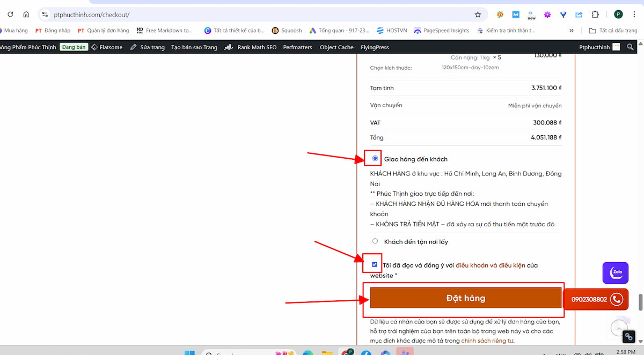The height and width of the screenshot is (355, 644).
Task: Bookmark this page with the star icon
Action: tap(478, 14)
